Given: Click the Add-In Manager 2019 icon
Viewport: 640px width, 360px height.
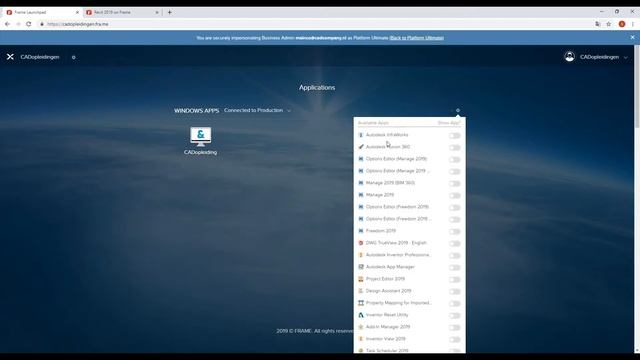Looking at the screenshot, I should point(361,327).
